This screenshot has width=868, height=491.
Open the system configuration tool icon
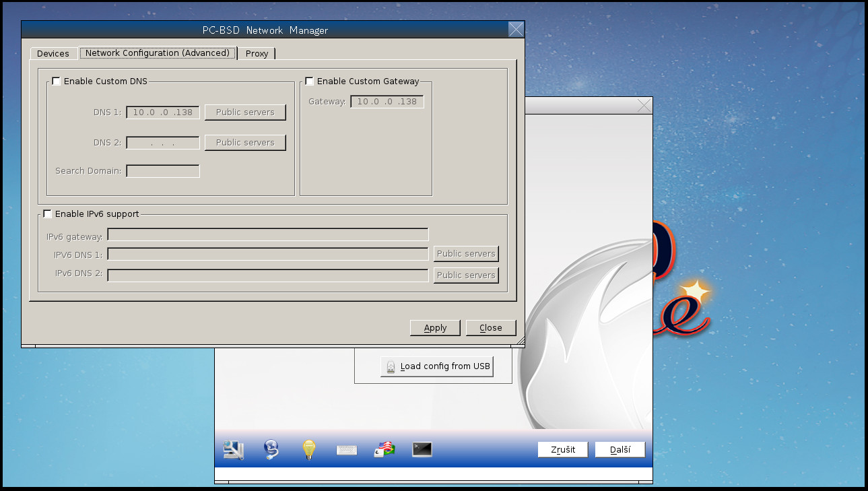coord(233,449)
